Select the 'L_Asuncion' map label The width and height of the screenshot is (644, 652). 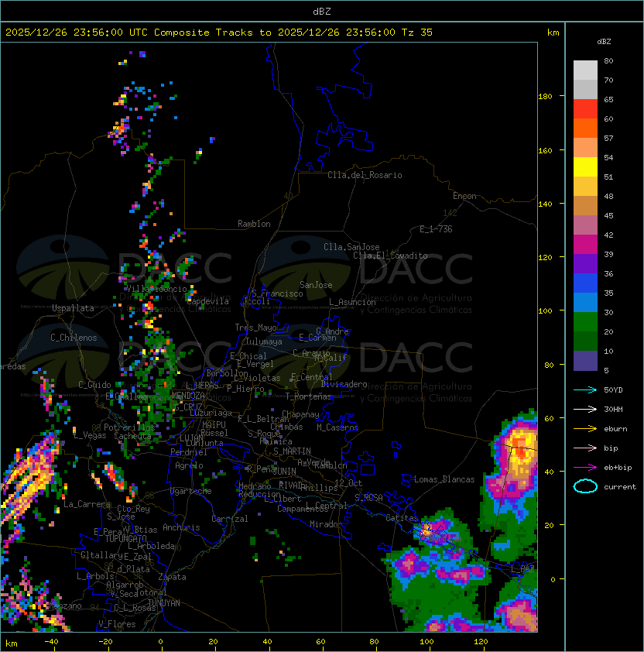352,302
